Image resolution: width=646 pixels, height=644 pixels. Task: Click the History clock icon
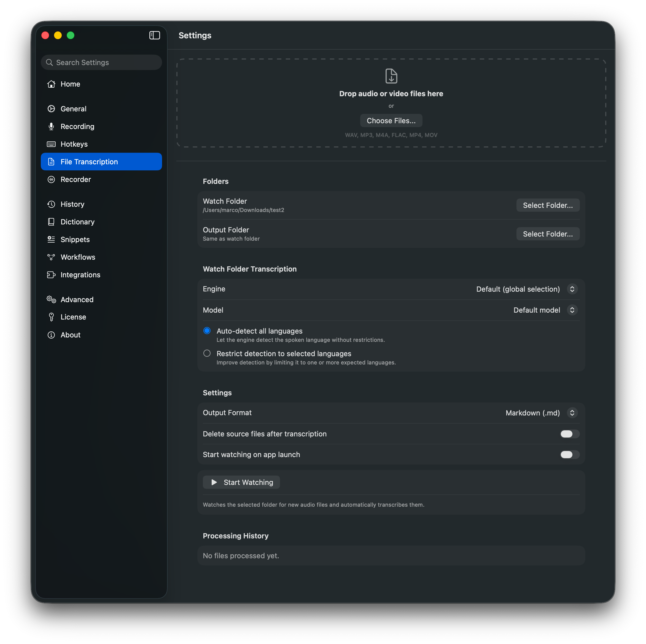(x=51, y=204)
